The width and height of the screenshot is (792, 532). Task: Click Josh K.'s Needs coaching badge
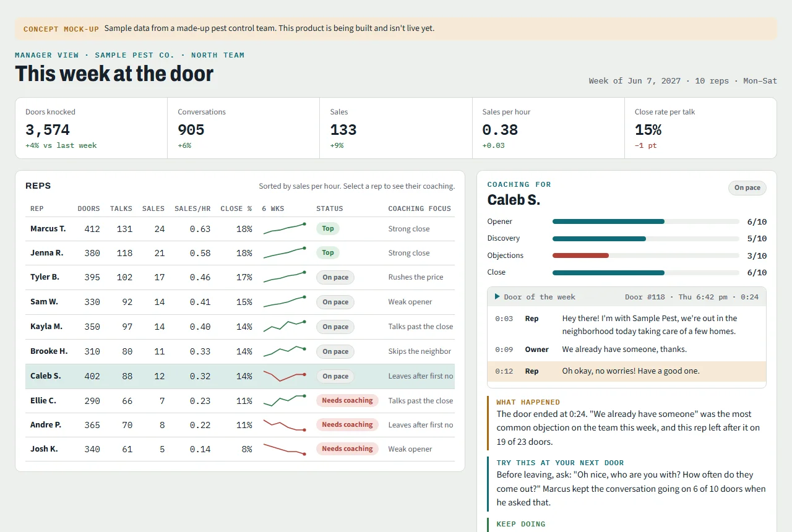(x=347, y=449)
